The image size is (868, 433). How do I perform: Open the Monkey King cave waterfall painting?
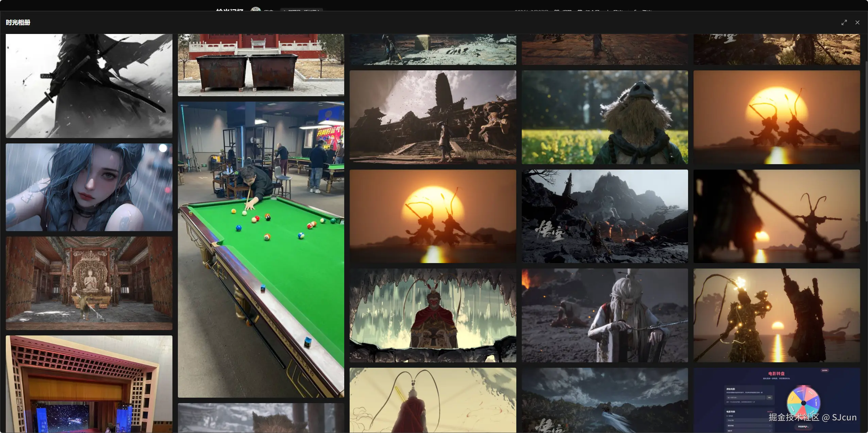(433, 315)
